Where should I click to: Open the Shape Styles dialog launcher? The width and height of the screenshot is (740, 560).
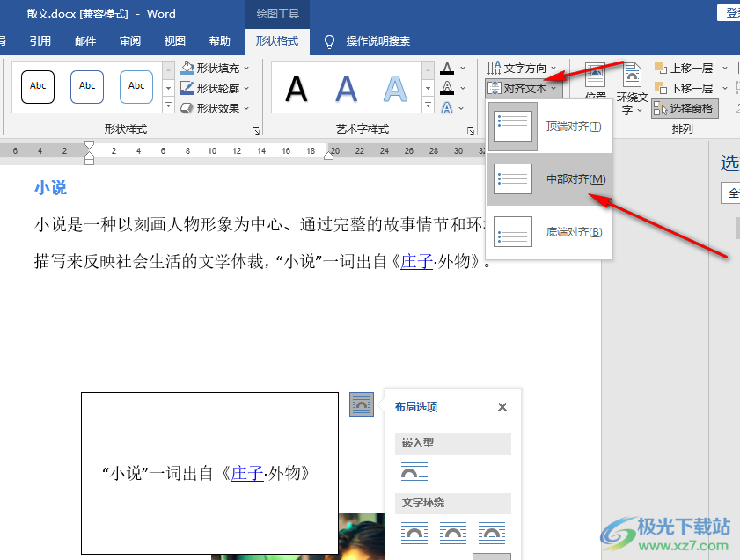point(256,131)
